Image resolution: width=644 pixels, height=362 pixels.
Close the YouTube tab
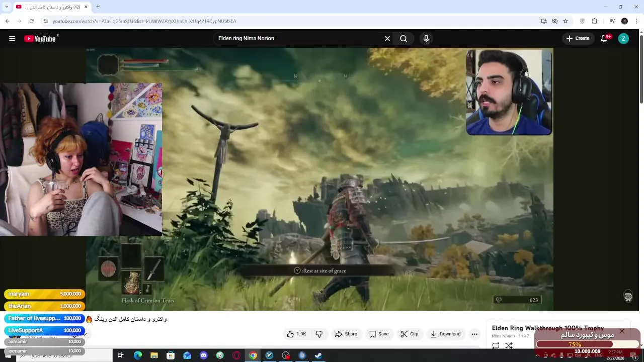pyautogui.click(x=86, y=7)
